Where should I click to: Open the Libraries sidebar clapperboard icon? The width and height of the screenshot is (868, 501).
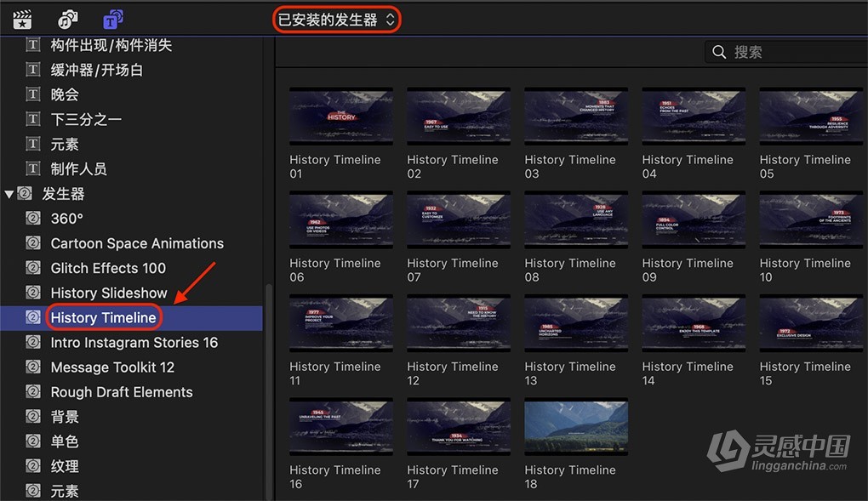tap(22, 20)
